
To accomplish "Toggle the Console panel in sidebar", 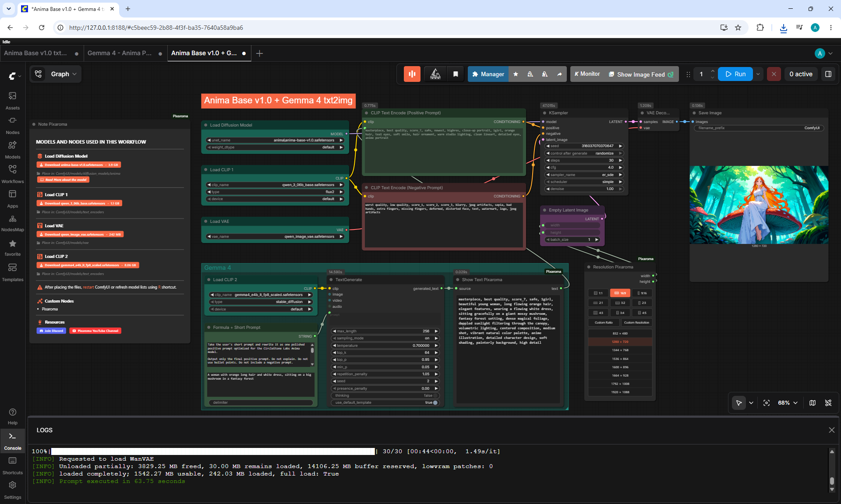I will pyautogui.click(x=12, y=441).
